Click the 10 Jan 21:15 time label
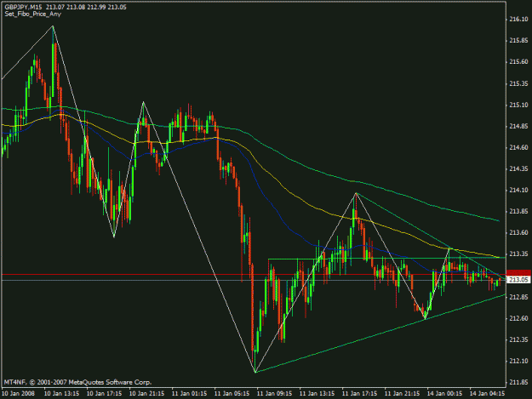 click(147, 394)
